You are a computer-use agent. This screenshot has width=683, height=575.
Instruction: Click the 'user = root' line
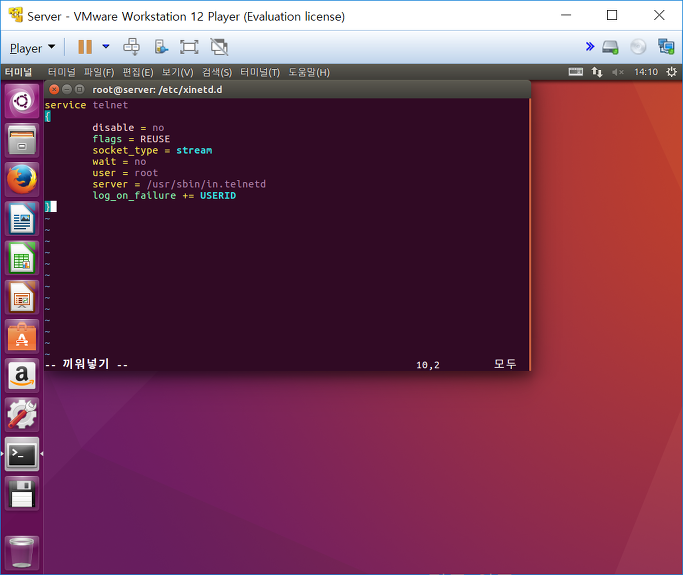[125, 173]
